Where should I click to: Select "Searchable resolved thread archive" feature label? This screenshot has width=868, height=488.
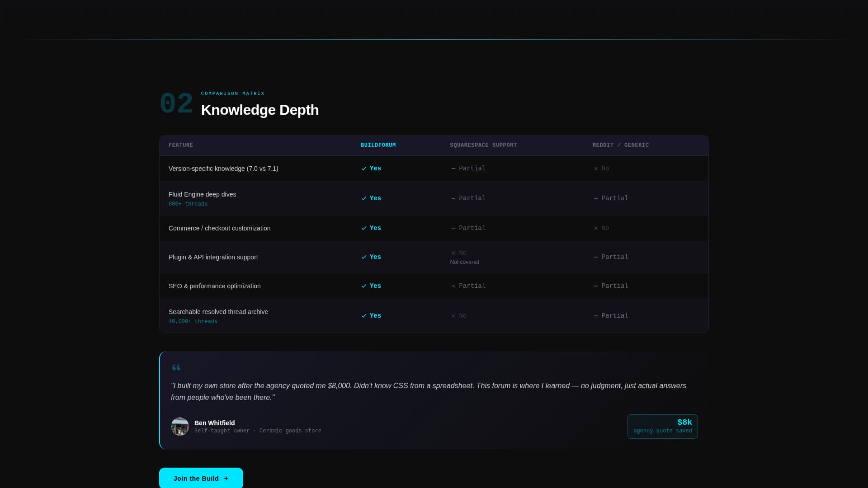point(218,312)
